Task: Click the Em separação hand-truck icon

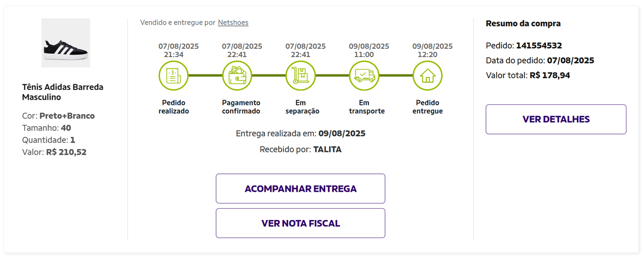Action: (x=300, y=76)
